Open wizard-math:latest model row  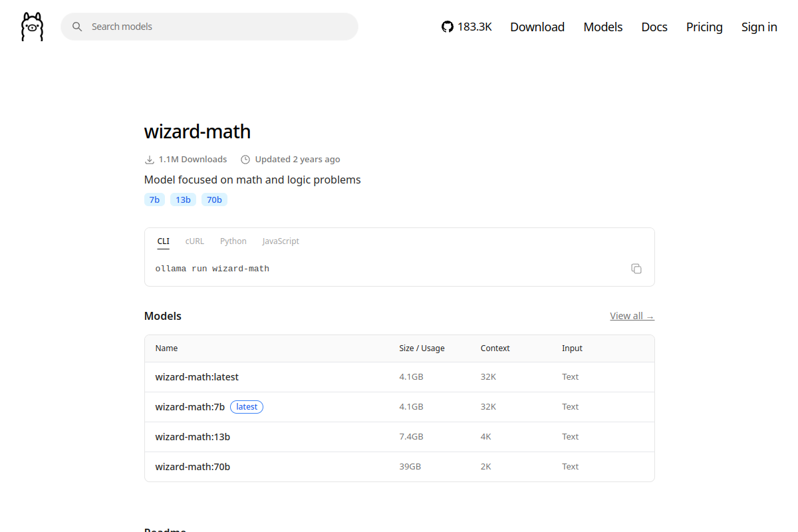(x=399, y=377)
